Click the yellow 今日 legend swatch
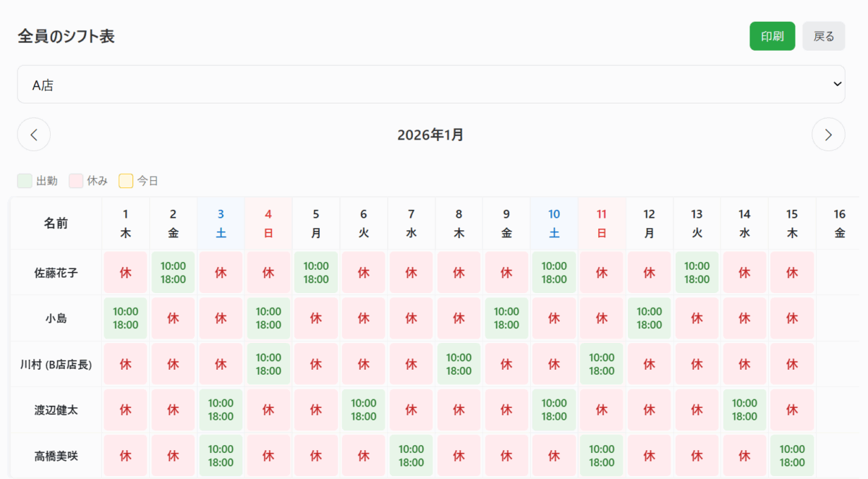The width and height of the screenshot is (868, 479). (x=126, y=181)
